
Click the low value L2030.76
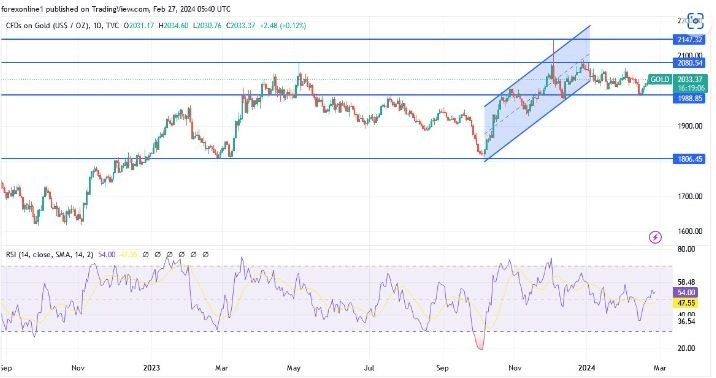pos(207,26)
